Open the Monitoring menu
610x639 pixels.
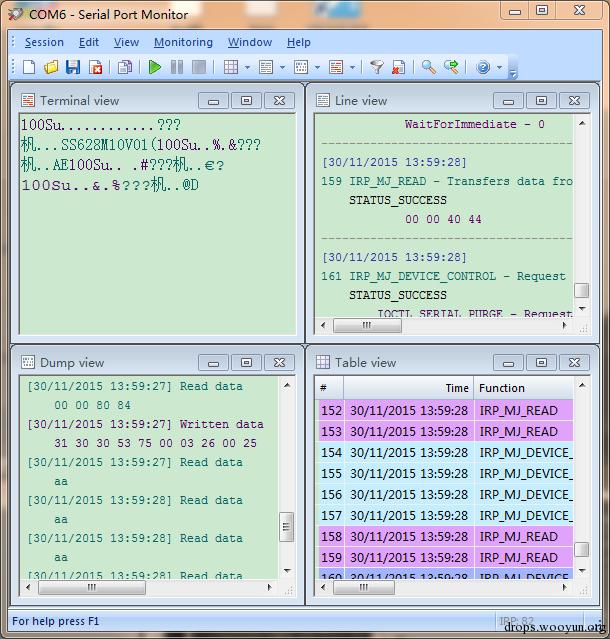183,42
